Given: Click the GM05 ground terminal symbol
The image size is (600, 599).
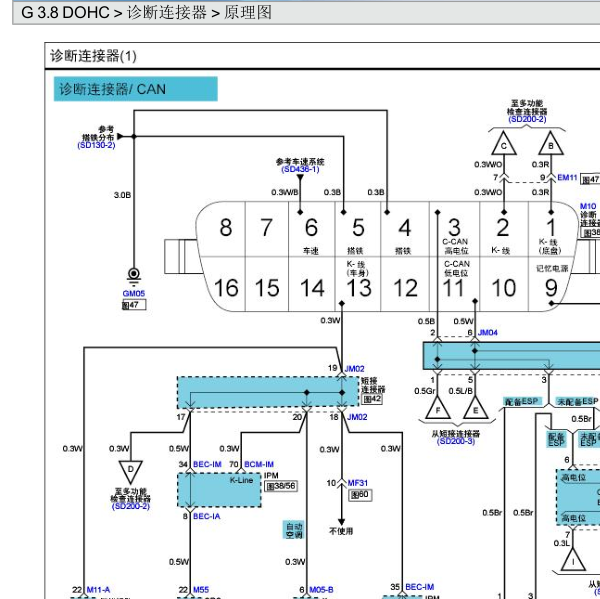Looking at the screenshot, I should pyautogui.click(x=134, y=274).
